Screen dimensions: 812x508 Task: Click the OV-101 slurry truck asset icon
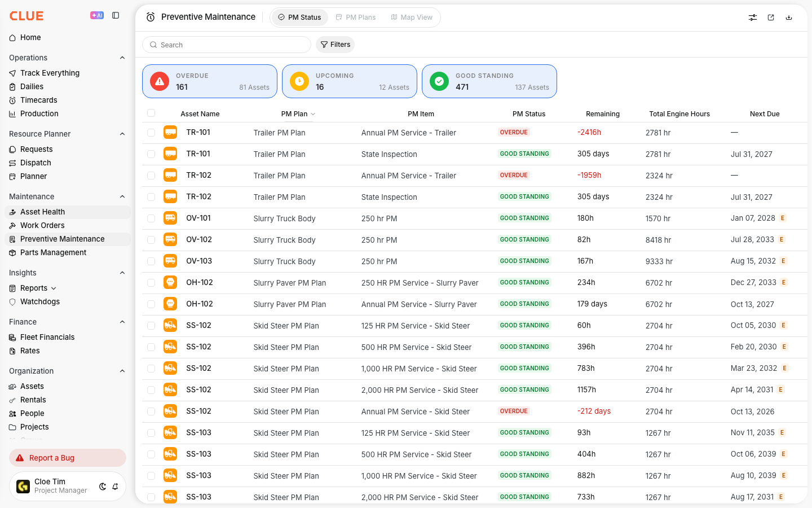tap(170, 218)
